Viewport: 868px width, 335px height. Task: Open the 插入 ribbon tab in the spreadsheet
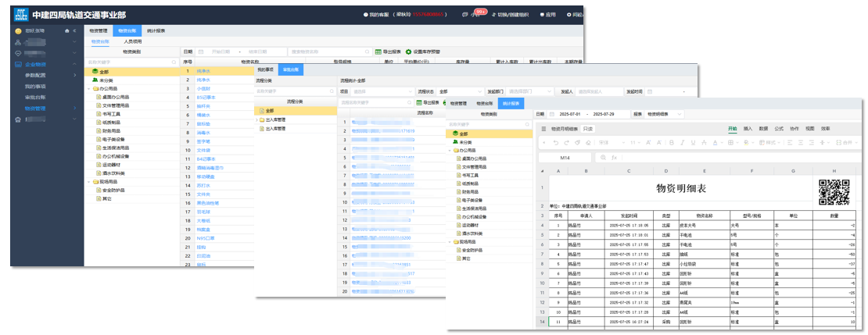click(x=748, y=129)
